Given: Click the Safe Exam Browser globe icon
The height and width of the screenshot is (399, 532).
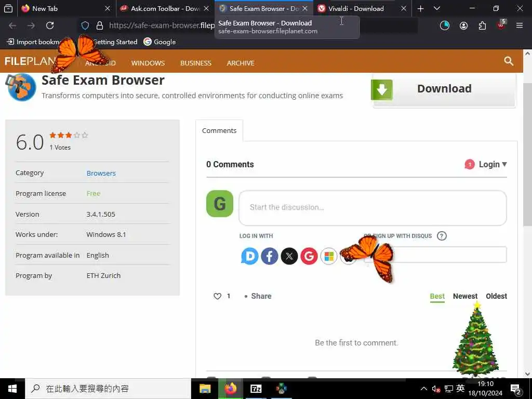Looking at the screenshot, I should pyautogui.click(x=21, y=87).
